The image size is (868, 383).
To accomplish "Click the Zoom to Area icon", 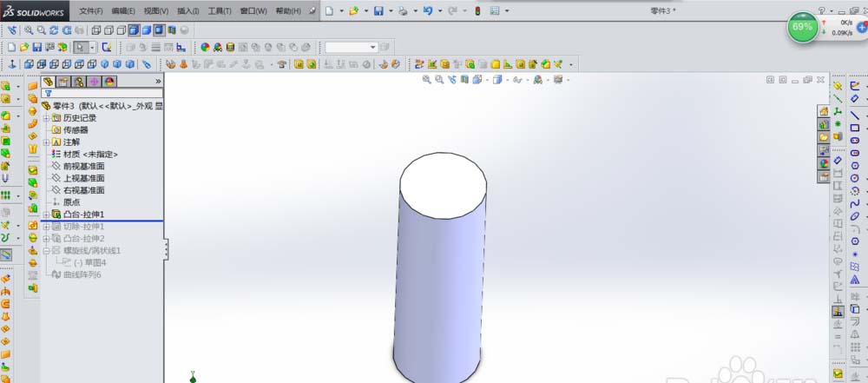I will click(41, 30).
